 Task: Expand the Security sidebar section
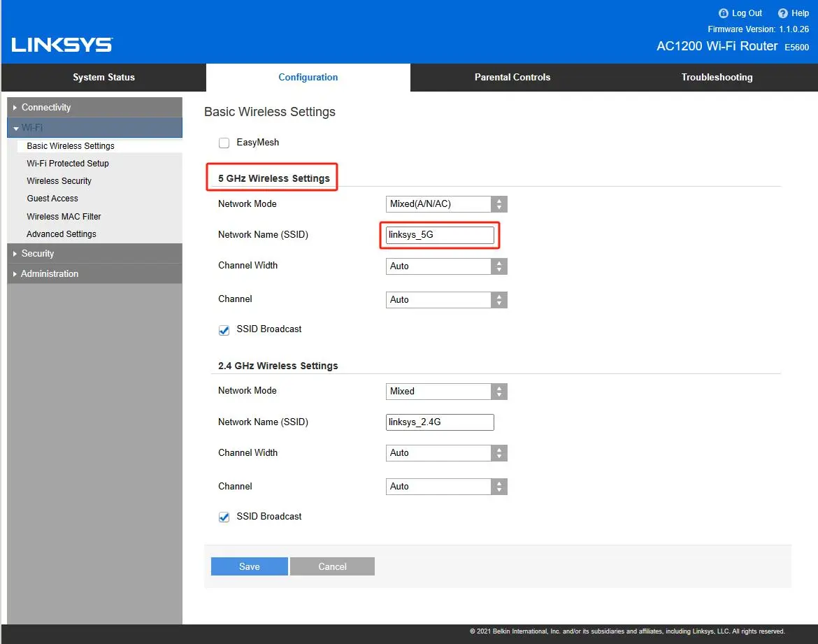94,253
